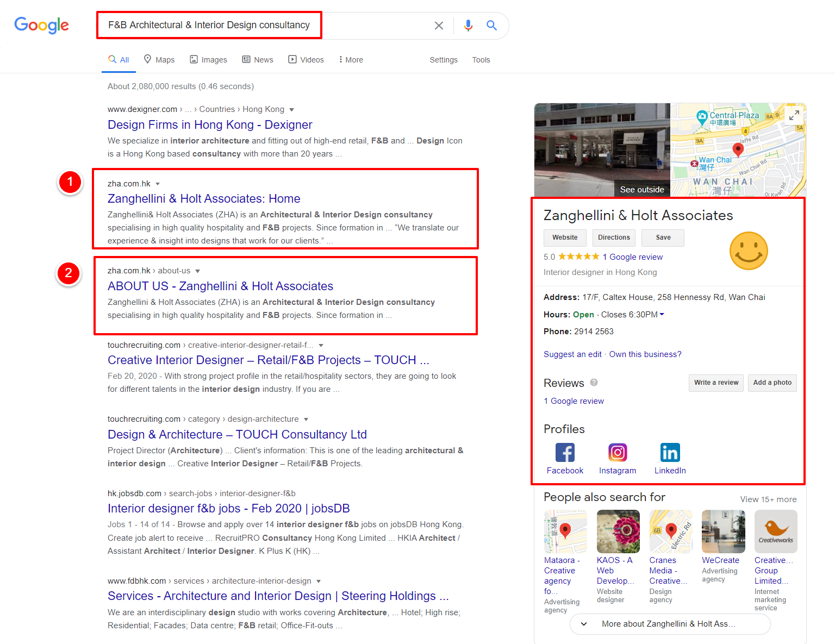Click the Reviews help question-mark icon

[x=594, y=383]
